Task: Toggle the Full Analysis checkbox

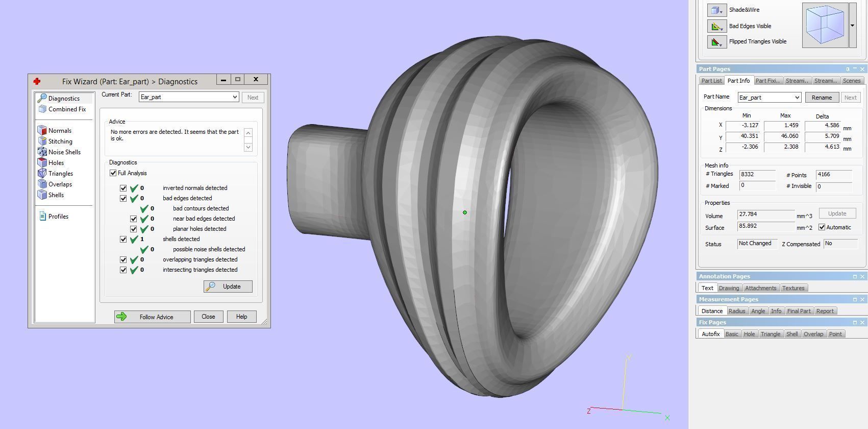Action: click(x=113, y=173)
